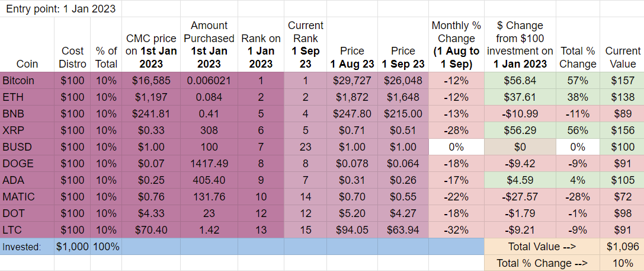Select the Bitcoin coin name cell
The width and height of the screenshot is (644, 271).
tap(27, 81)
